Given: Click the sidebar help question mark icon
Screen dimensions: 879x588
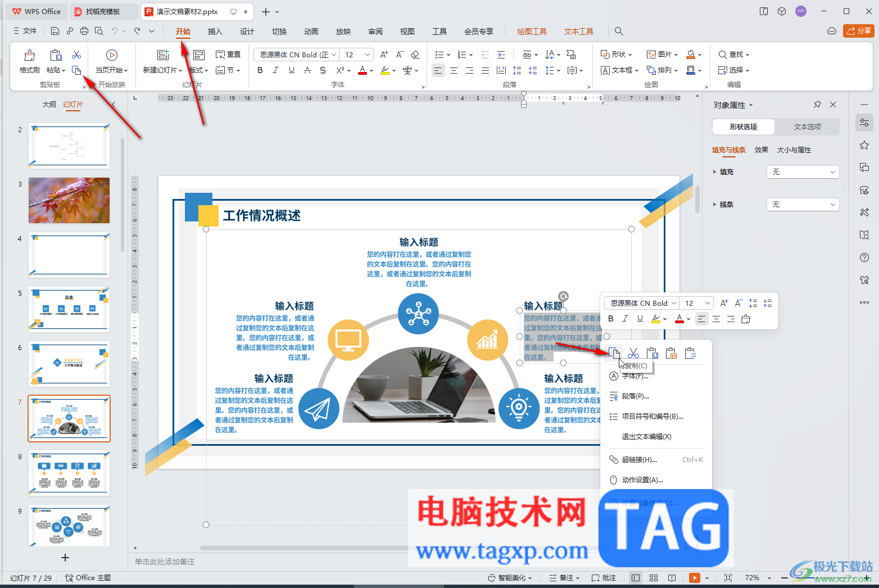Looking at the screenshot, I should 864,257.
